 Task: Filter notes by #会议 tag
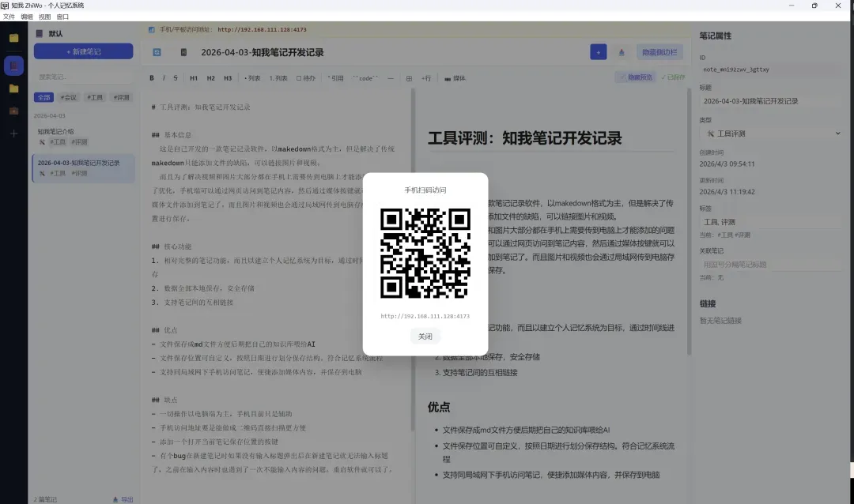point(69,97)
